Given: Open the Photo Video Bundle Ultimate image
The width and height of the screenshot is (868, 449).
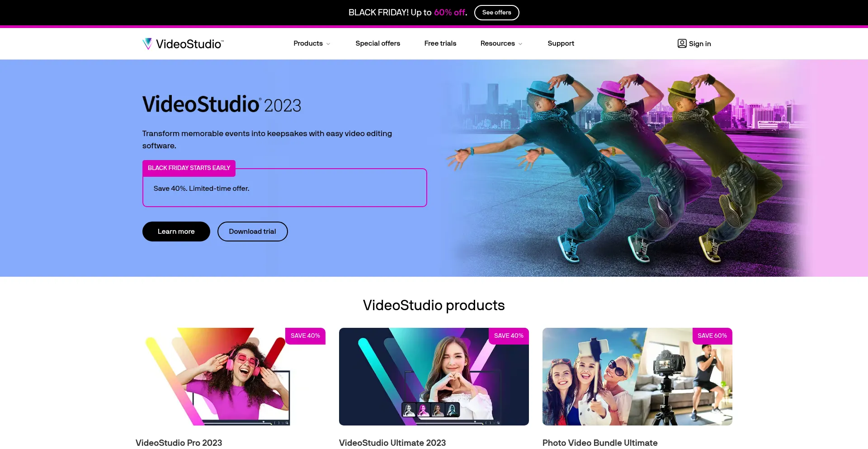Looking at the screenshot, I should (x=637, y=377).
